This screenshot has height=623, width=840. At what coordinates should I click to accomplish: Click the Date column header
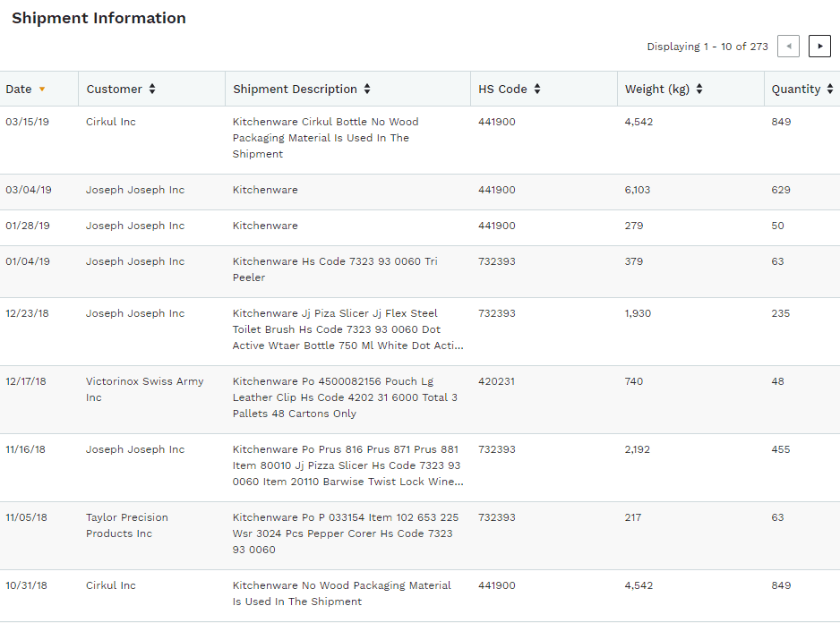(19, 89)
